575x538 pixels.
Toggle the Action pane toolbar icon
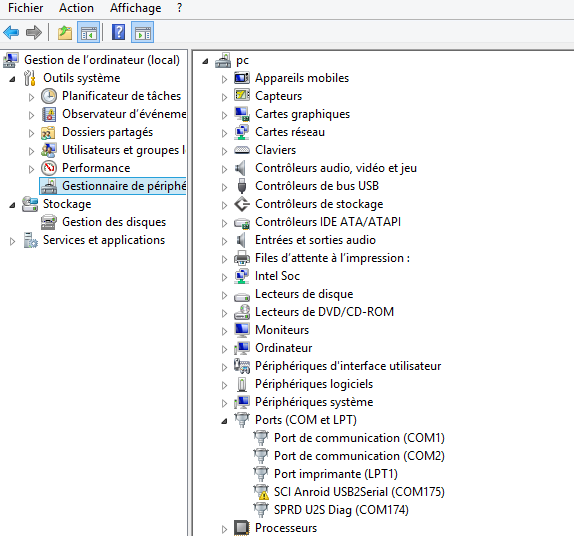[x=143, y=33]
